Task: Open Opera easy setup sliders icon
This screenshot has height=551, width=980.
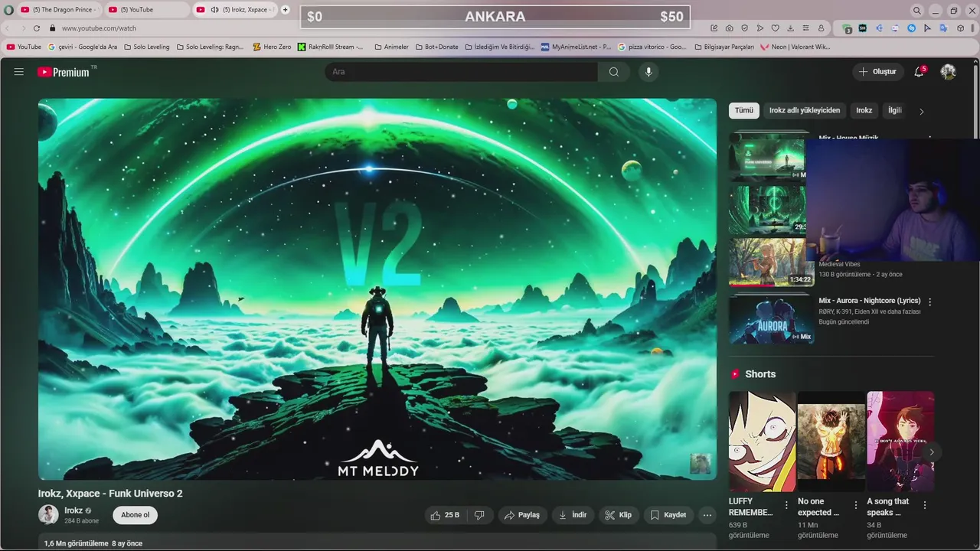Action: pyautogui.click(x=805, y=28)
